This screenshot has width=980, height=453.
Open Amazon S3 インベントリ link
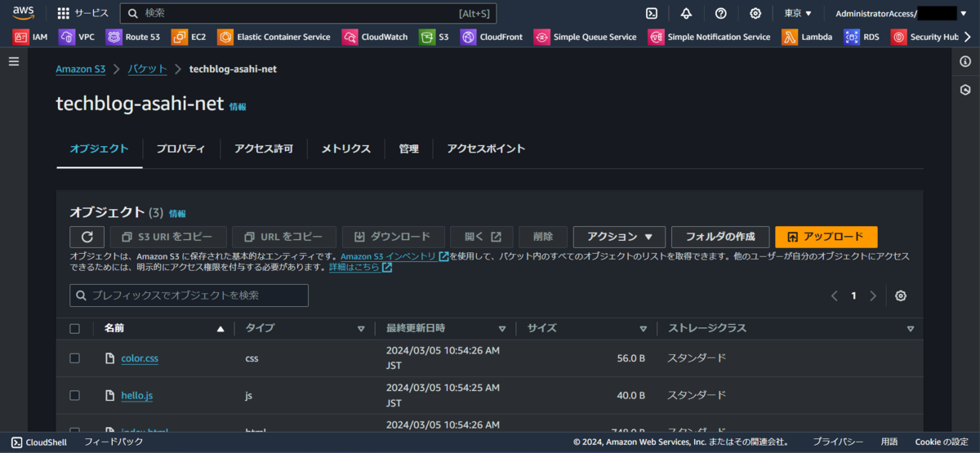pyautogui.click(x=394, y=256)
